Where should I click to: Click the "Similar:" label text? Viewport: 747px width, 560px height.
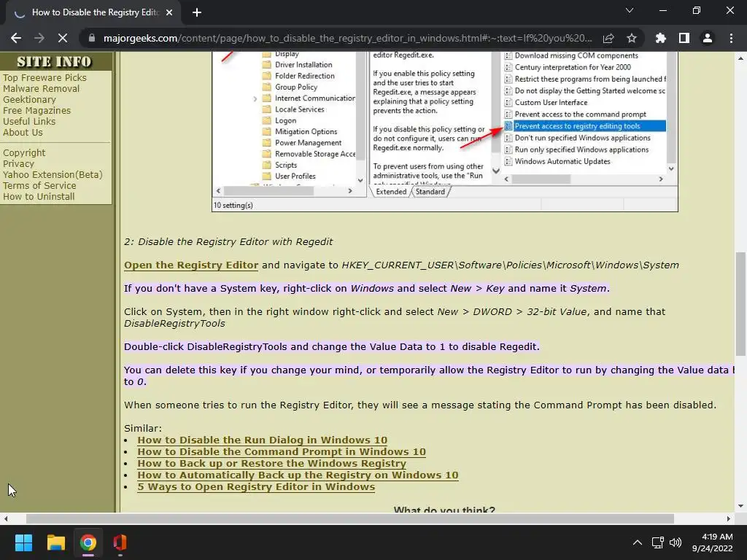click(x=143, y=428)
